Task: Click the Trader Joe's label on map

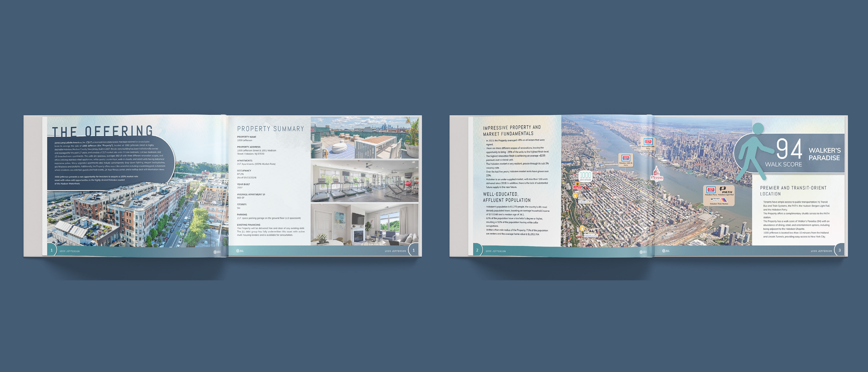Action: (x=597, y=172)
